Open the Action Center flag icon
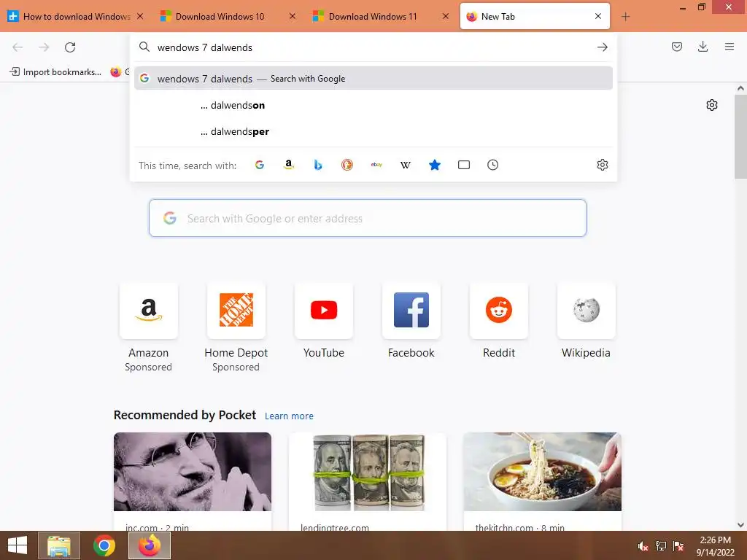Screen dimensions: 747x560 678,546
